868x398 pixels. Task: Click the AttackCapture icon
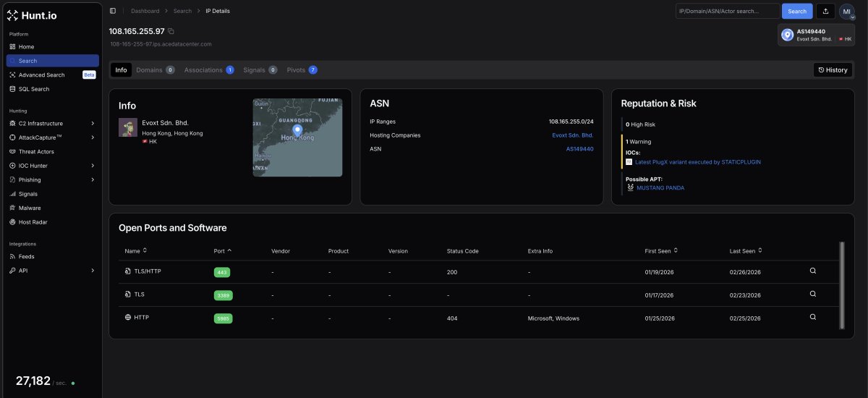(12, 137)
